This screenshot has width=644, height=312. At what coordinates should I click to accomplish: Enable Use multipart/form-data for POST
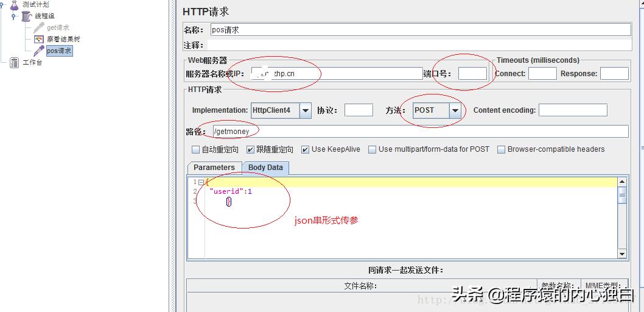point(372,150)
